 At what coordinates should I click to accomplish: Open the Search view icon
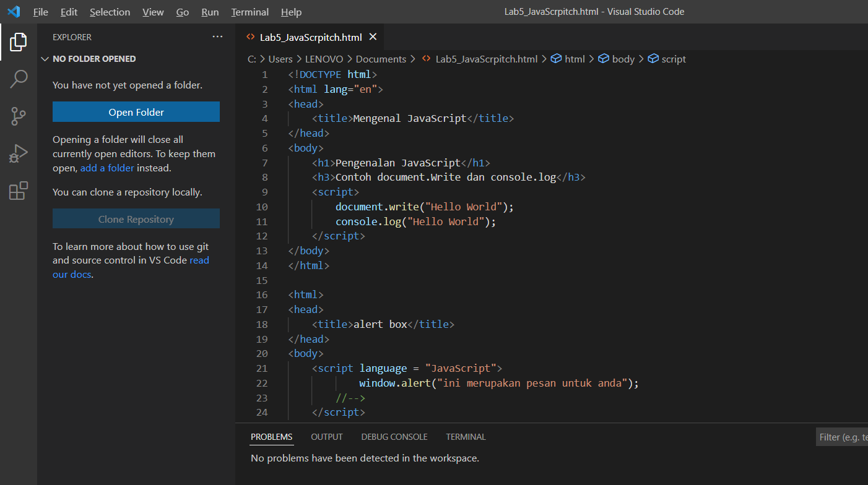coord(18,79)
